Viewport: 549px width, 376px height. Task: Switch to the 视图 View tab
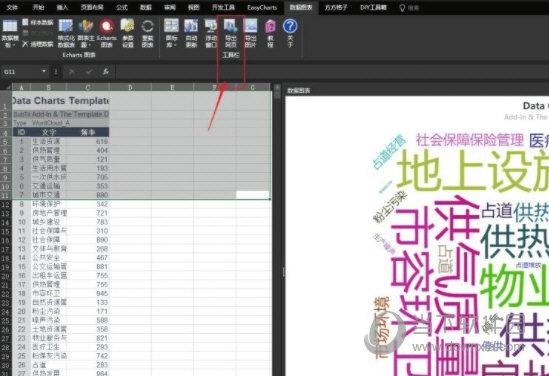coord(193,7)
